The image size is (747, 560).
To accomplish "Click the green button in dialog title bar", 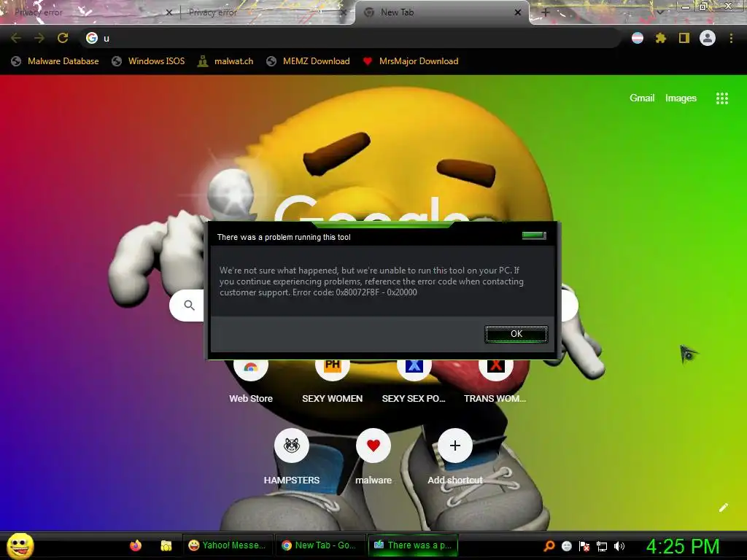I will pos(534,236).
